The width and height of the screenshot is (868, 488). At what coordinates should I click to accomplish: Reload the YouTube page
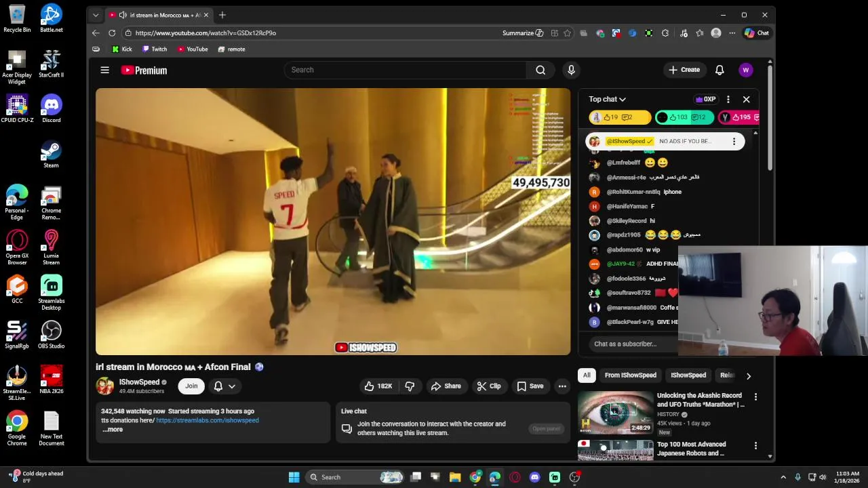click(x=112, y=33)
